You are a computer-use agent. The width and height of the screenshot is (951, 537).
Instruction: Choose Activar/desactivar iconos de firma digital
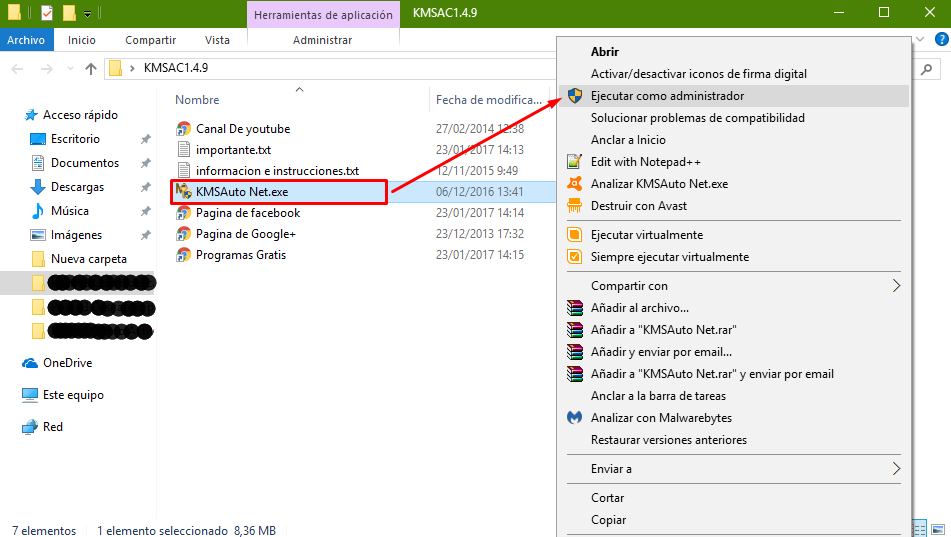734,74
